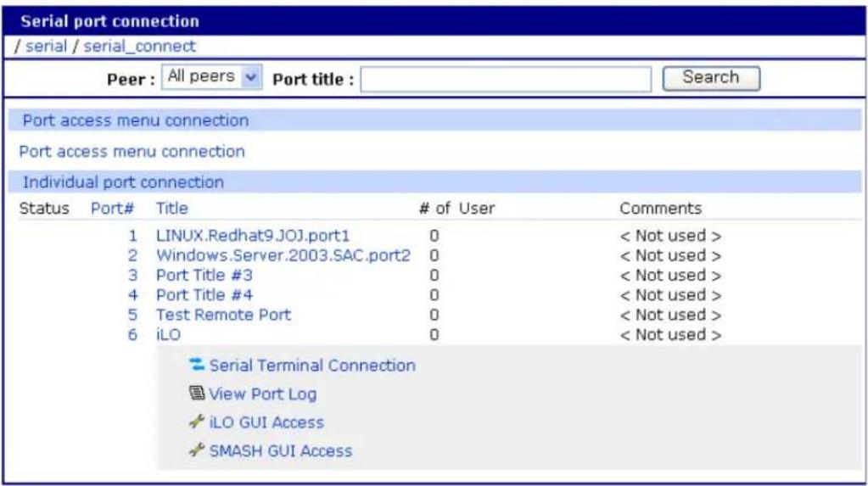Image resolution: width=868 pixels, height=486 pixels.
Task: Click the Status column header
Action: pyautogui.click(x=44, y=208)
